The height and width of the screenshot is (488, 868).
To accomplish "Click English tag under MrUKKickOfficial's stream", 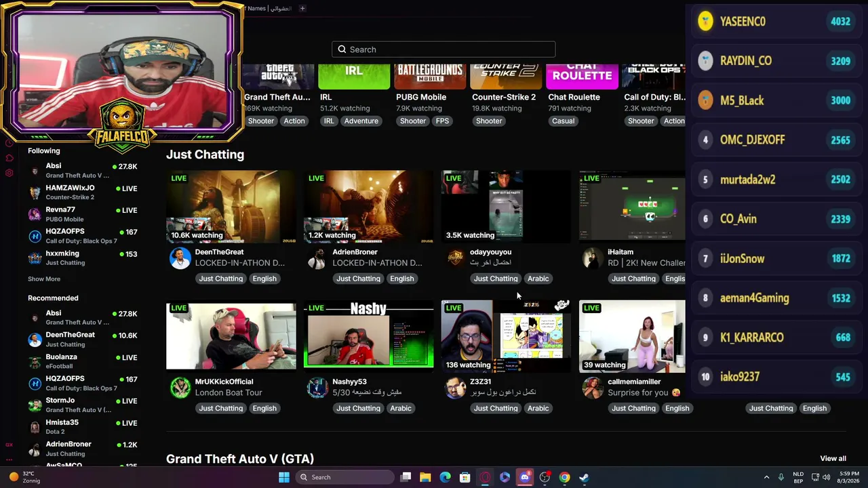I will click(264, 408).
